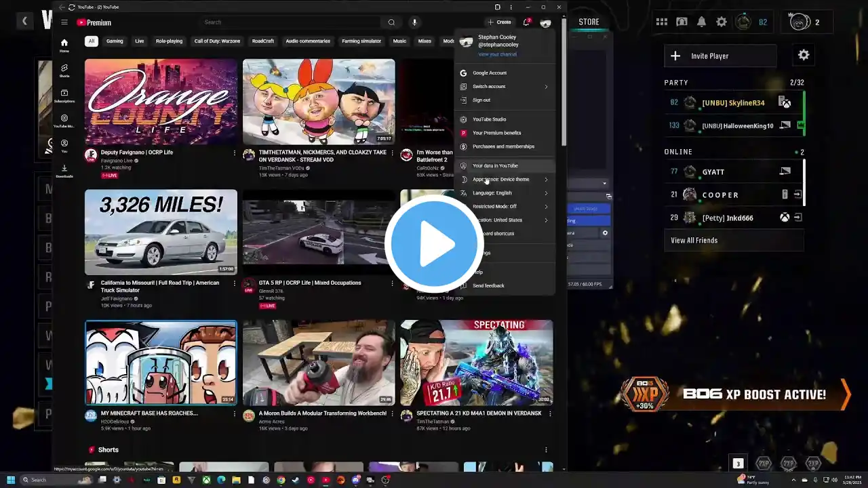
Task: Open the 3,326 MILES! video thumbnail
Action: (161, 232)
